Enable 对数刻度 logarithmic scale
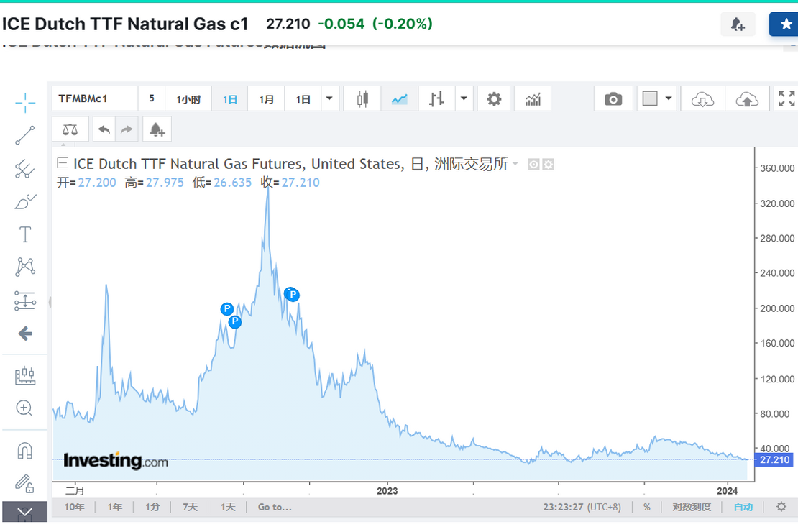This screenshot has width=798, height=532. tap(691, 507)
